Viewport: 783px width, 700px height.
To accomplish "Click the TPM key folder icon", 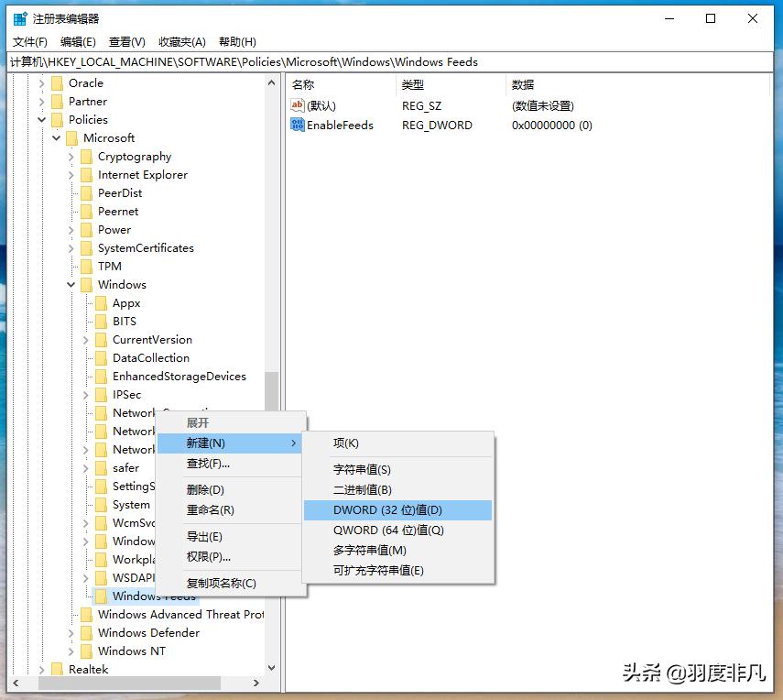I will (x=86, y=266).
